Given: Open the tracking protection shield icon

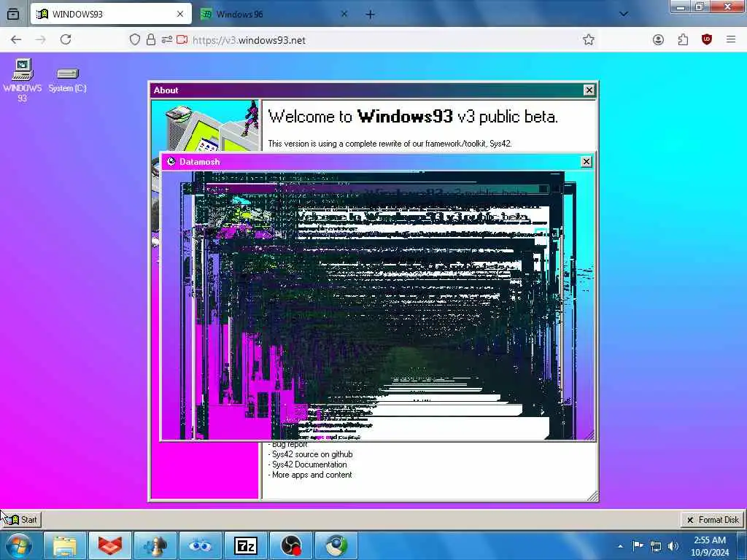Looking at the screenshot, I should click(x=135, y=40).
